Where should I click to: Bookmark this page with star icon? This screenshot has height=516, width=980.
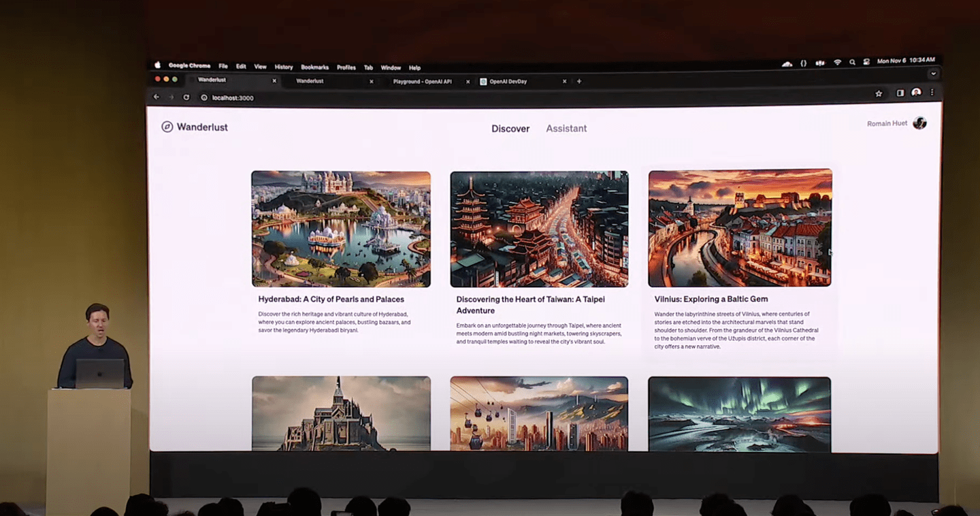879,93
